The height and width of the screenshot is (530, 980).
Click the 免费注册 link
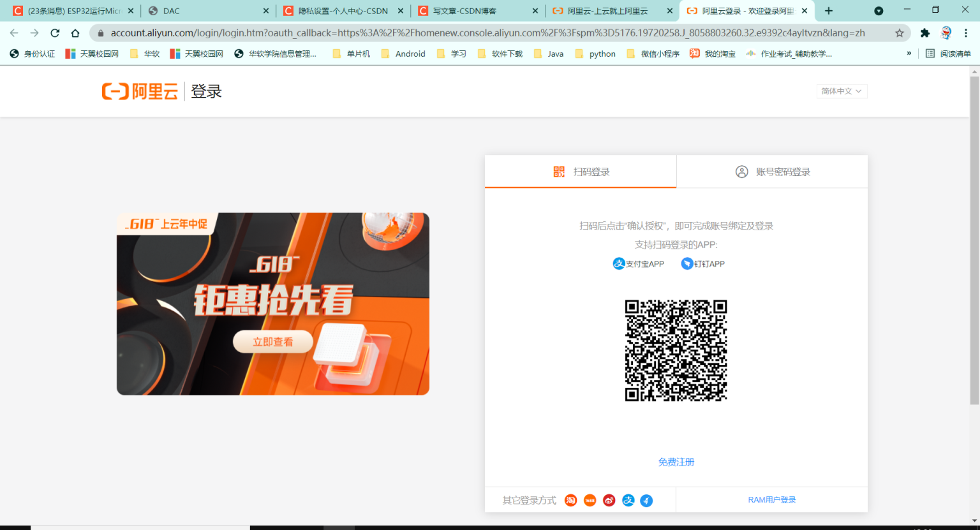[676, 462]
